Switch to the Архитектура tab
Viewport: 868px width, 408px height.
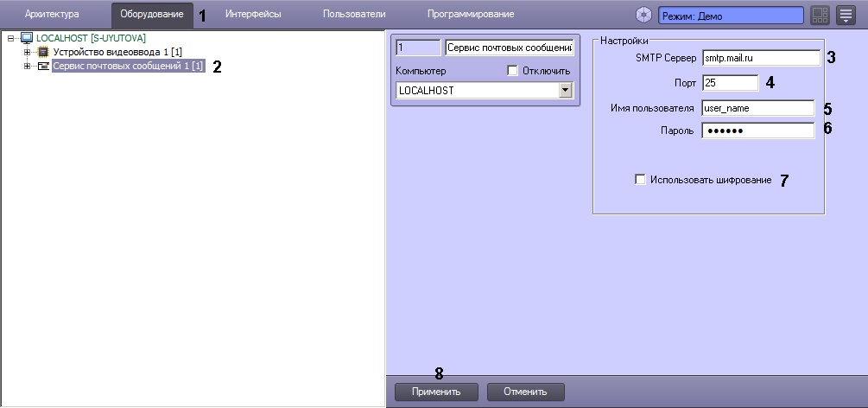(x=52, y=15)
